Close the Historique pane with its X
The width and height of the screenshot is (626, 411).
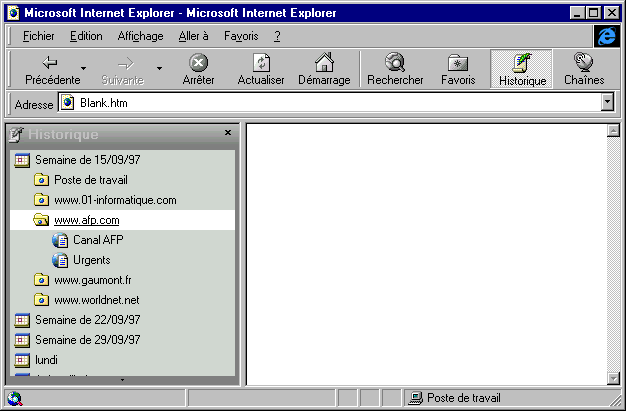click(x=228, y=133)
